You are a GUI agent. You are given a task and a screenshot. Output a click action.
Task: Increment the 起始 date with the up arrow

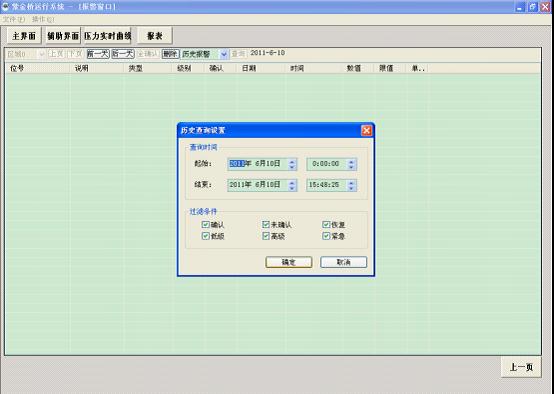292,161
